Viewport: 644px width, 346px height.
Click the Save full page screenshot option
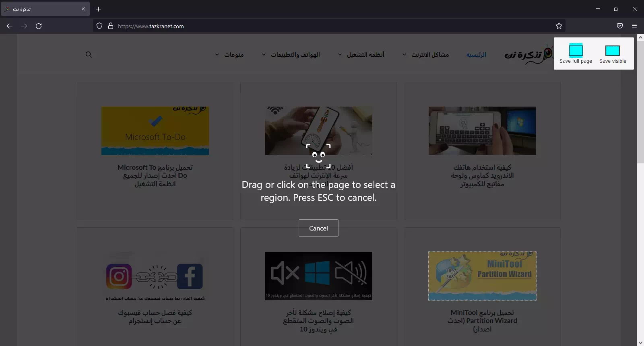(x=576, y=54)
